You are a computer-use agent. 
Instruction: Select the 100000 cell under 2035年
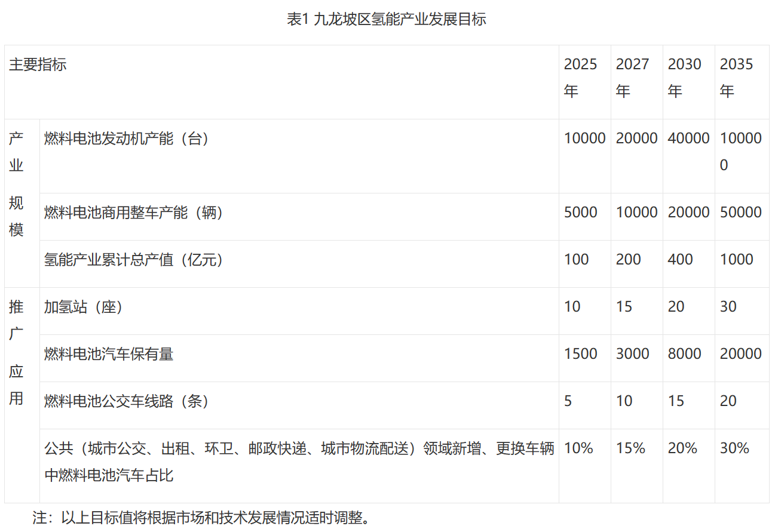(742, 156)
